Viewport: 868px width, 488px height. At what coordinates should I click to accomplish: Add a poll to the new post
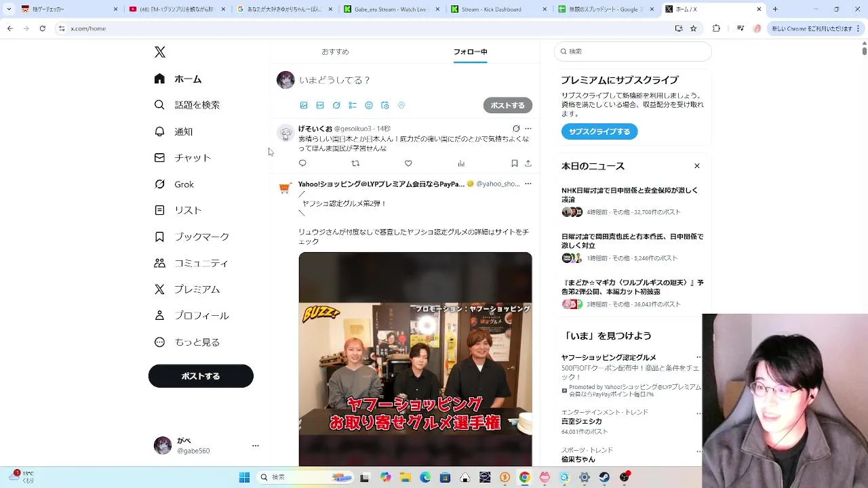click(x=353, y=106)
